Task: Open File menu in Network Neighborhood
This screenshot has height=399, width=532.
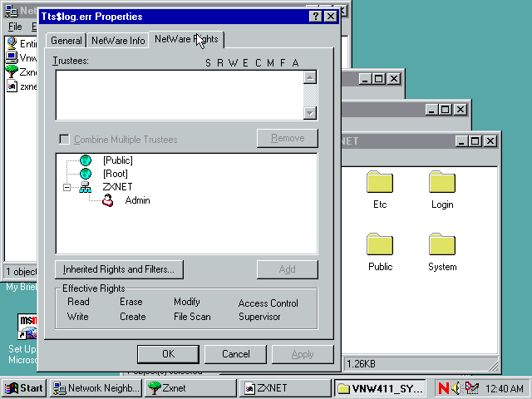Action: coord(15,27)
